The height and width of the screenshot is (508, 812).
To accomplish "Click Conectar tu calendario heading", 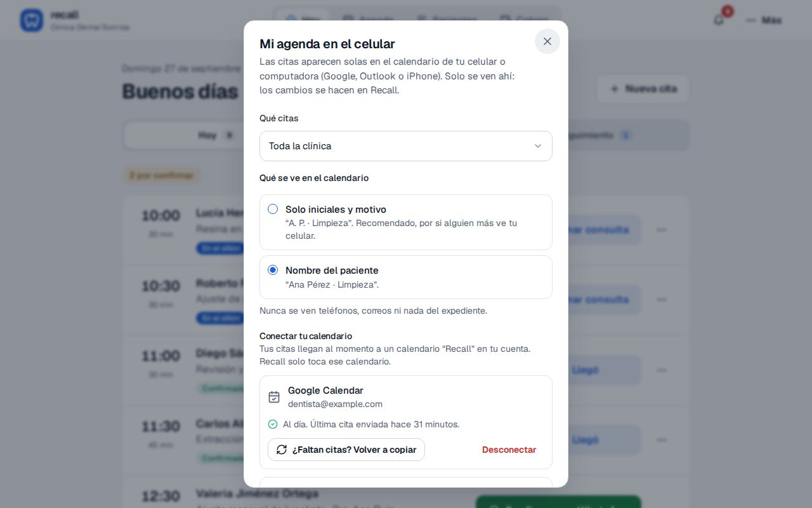I will (306, 336).
